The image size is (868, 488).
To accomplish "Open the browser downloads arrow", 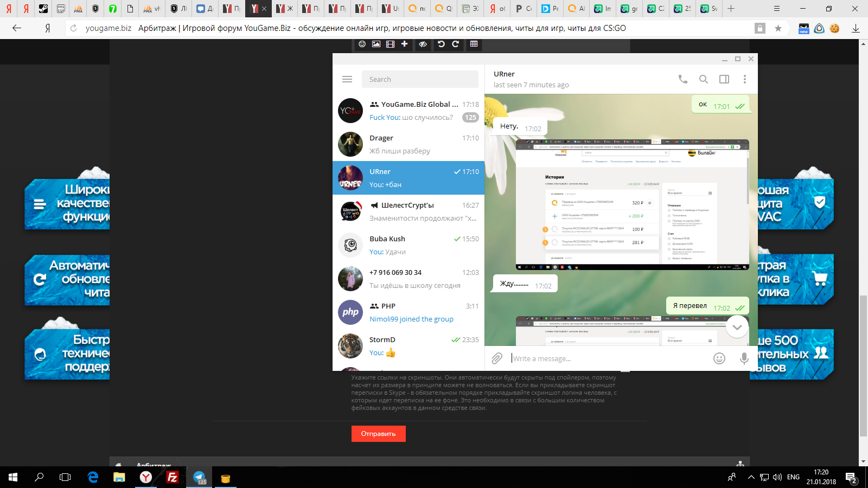I will (x=856, y=28).
